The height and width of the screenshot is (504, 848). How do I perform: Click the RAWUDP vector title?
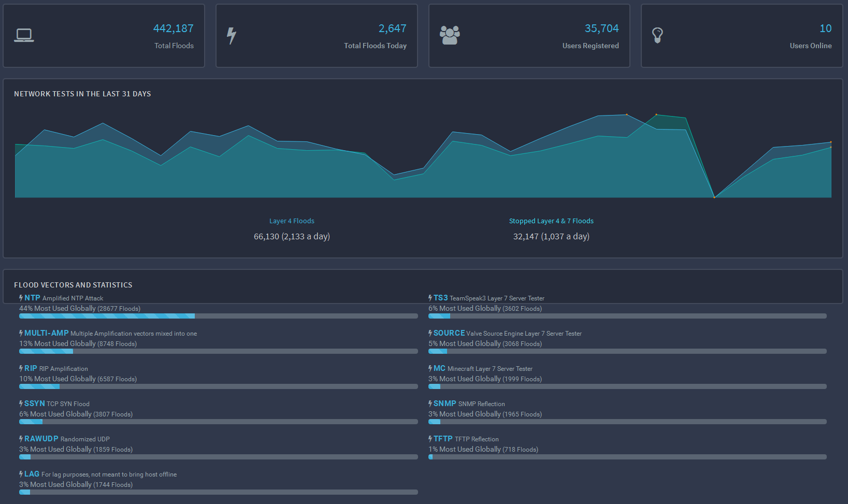41,439
